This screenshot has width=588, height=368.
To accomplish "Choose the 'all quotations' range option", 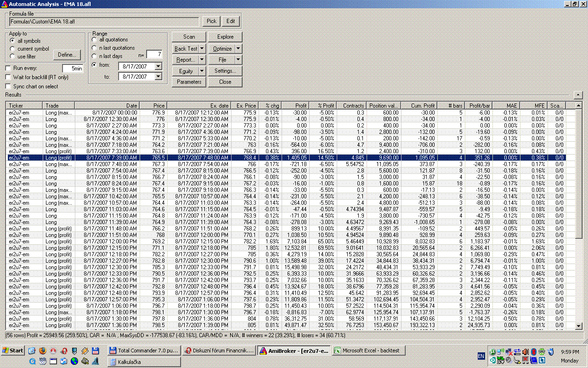I will tap(95, 40).
